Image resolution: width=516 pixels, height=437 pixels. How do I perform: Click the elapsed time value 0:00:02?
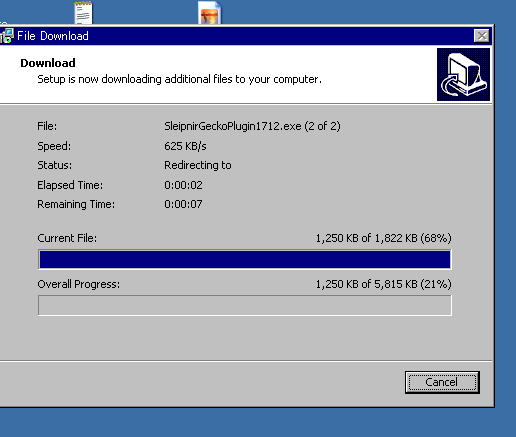click(x=183, y=185)
